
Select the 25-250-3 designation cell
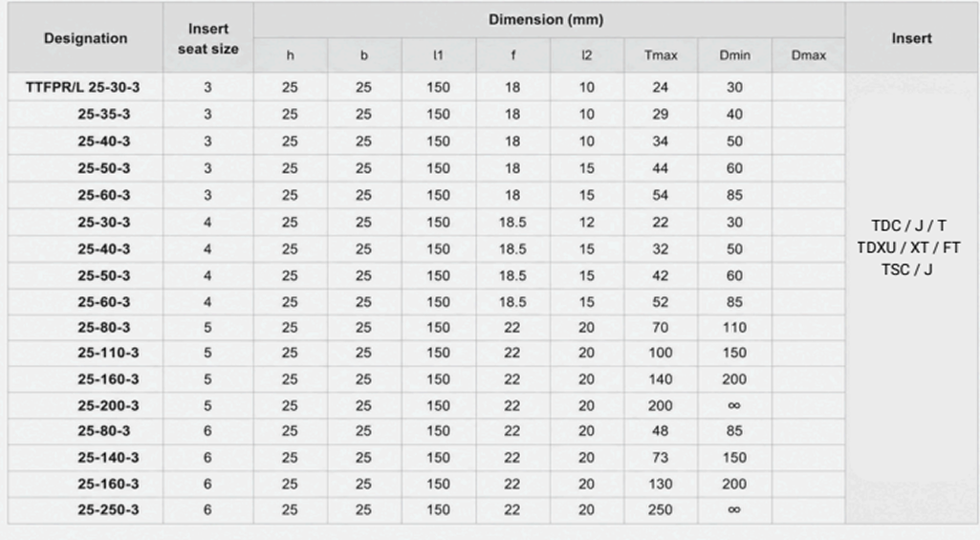point(86,510)
